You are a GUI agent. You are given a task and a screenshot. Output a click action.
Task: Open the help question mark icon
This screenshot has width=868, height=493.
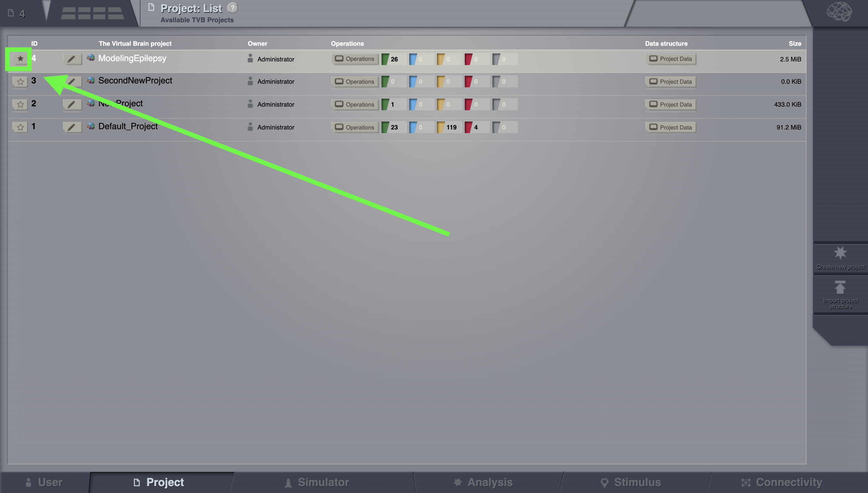pos(232,8)
